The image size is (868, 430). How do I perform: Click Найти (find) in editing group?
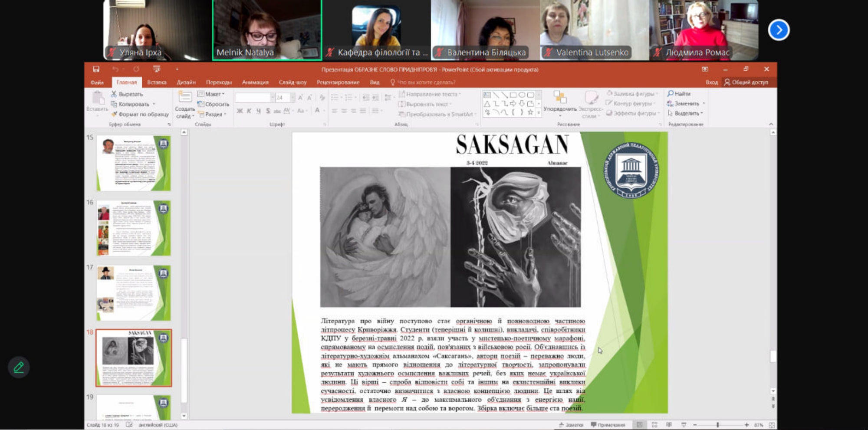pyautogui.click(x=679, y=94)
